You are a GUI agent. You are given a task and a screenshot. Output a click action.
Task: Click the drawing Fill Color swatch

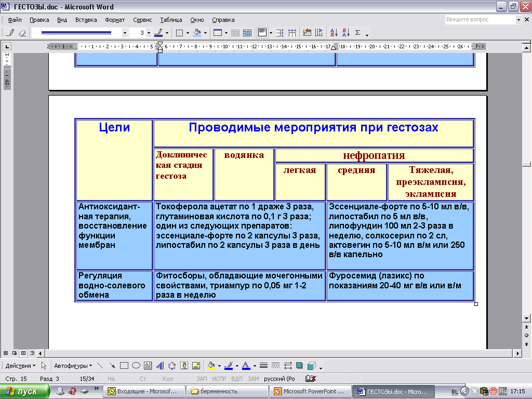211,366
